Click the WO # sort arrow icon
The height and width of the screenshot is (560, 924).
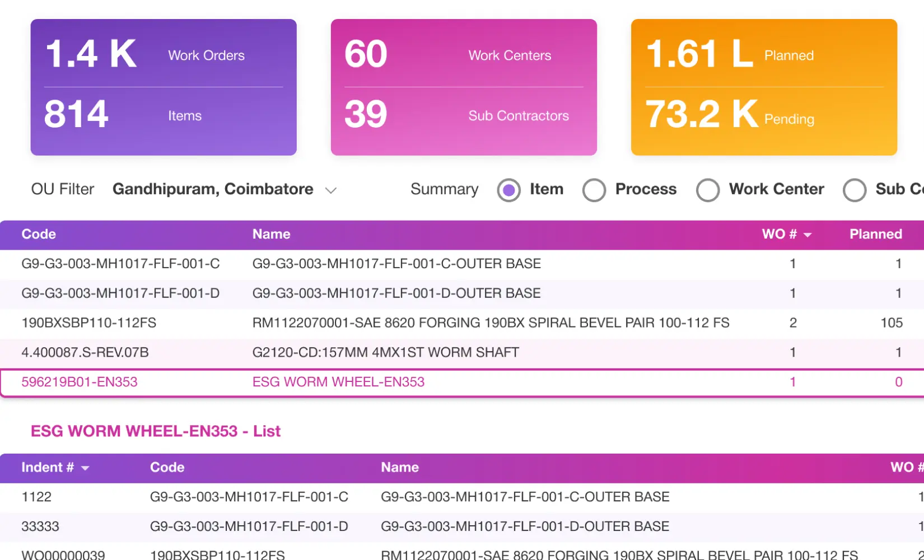(808, 235)
